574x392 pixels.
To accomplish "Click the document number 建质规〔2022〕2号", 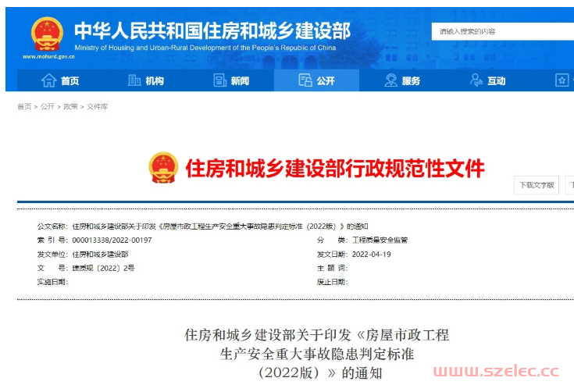I will pyautogui.click(x=103, y=268).
